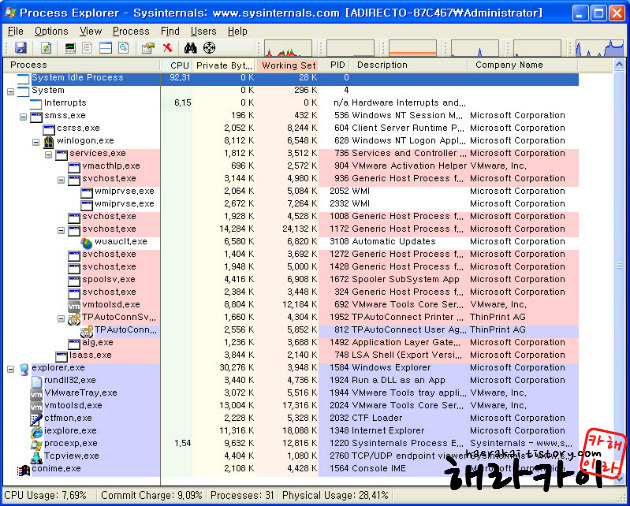Open System Information graph icon
This screenshot has height=506, width=630.
70,48
